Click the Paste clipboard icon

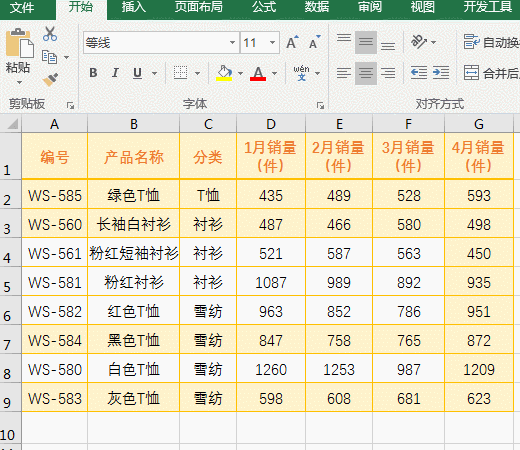coord(19,43)
